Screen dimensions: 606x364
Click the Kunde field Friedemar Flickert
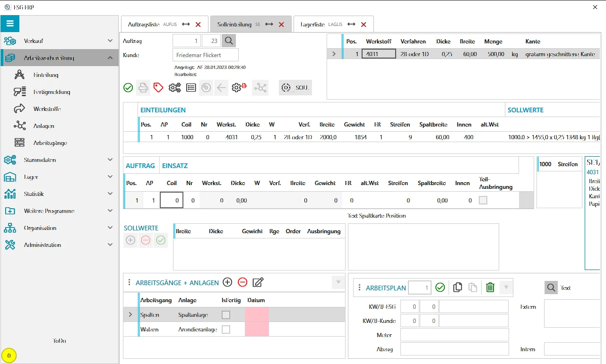pyautogui.click(x=206, y=55)
